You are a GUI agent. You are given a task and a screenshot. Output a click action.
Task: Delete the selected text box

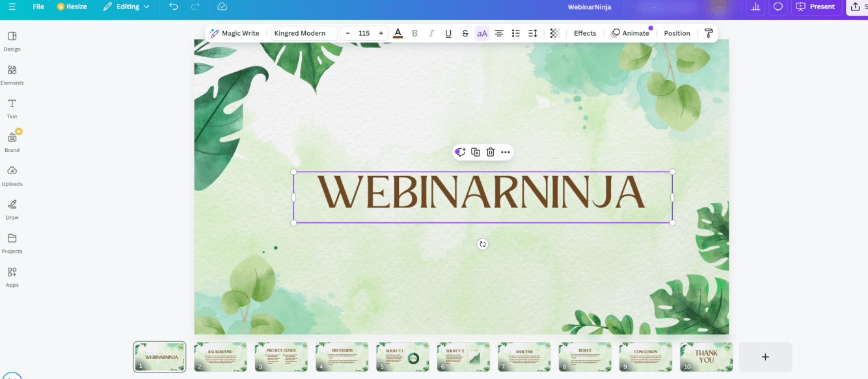[491, 152]
